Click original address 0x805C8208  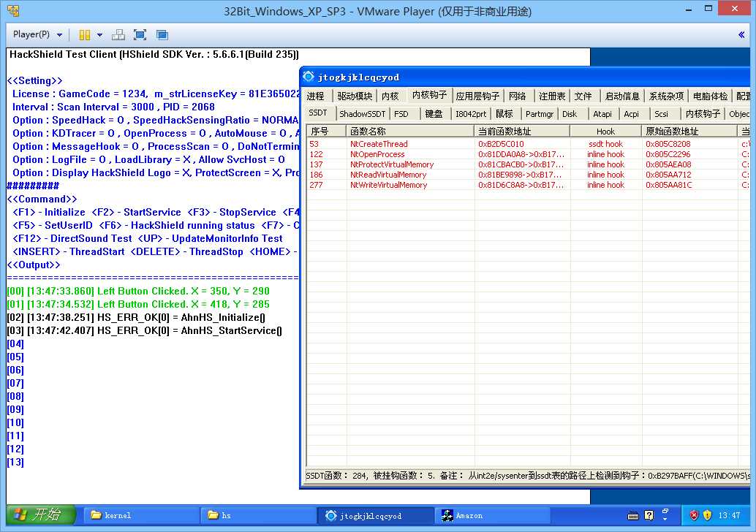[x=668, y=144]
